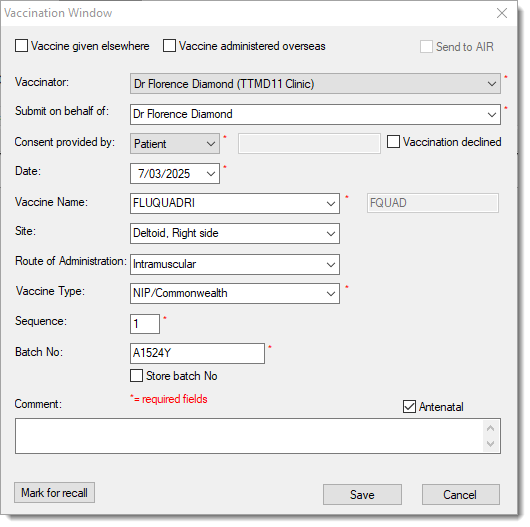This screenshot has height=527, width=530.
Task: Enable the Store batch No checkbox
Action: click(x=137, y=376)
